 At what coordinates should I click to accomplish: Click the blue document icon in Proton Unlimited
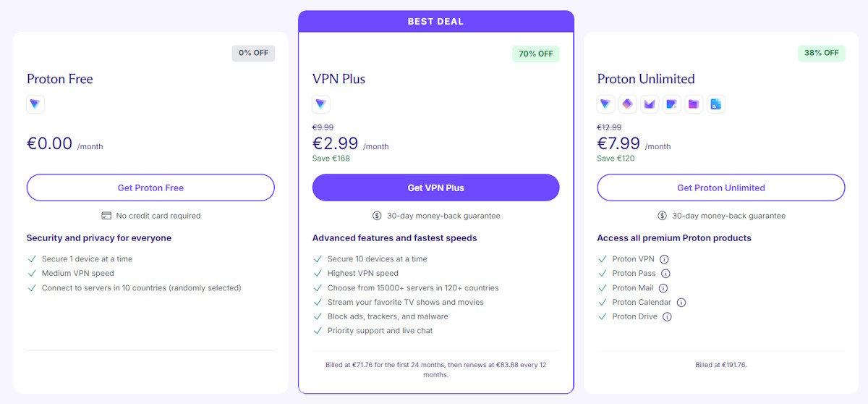pyautogui.click(x=715, y=104)
